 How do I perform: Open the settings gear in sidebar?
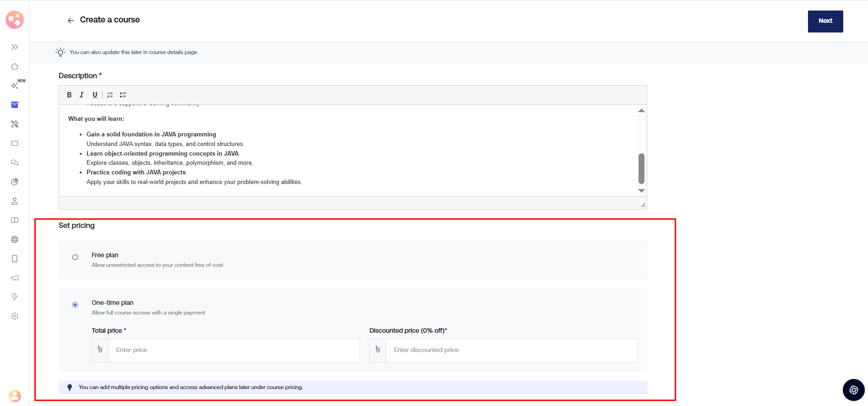[15, 316]
